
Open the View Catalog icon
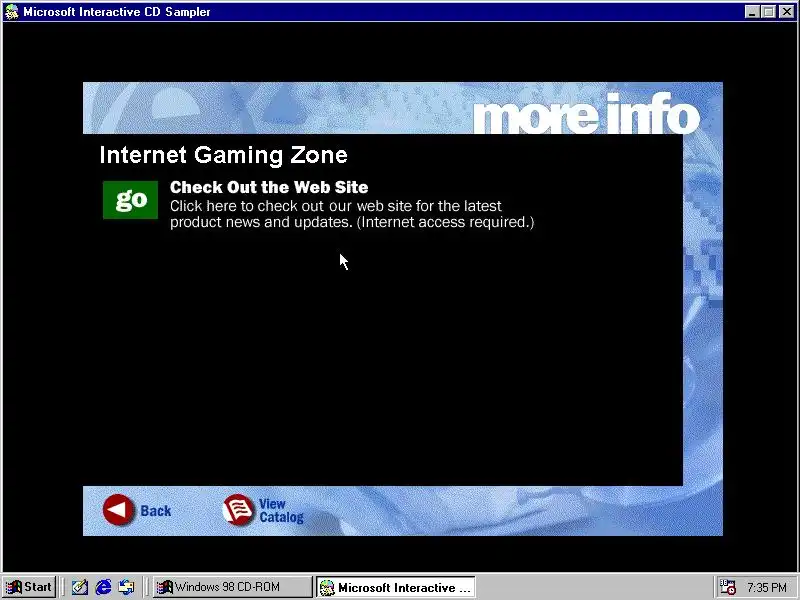tap(238, 510)
